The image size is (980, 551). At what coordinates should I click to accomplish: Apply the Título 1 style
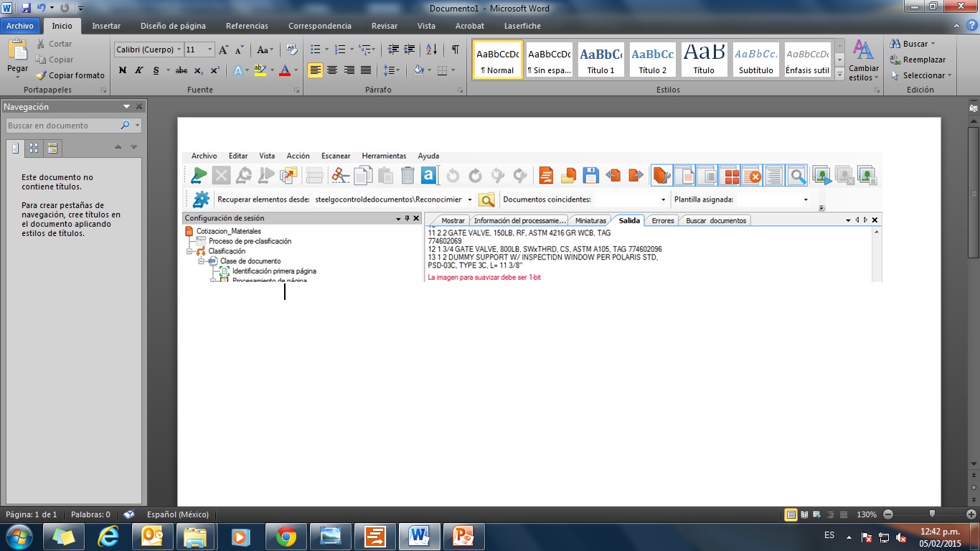pyautogui.click(x=601, y=60)
